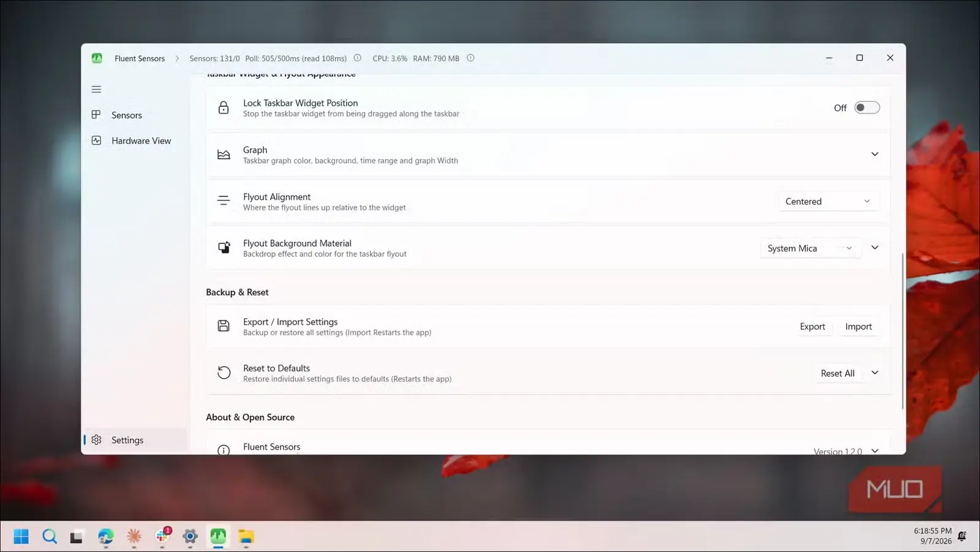Click the Flyout Background Material icon
980x552 pixels.
[224, 248]
